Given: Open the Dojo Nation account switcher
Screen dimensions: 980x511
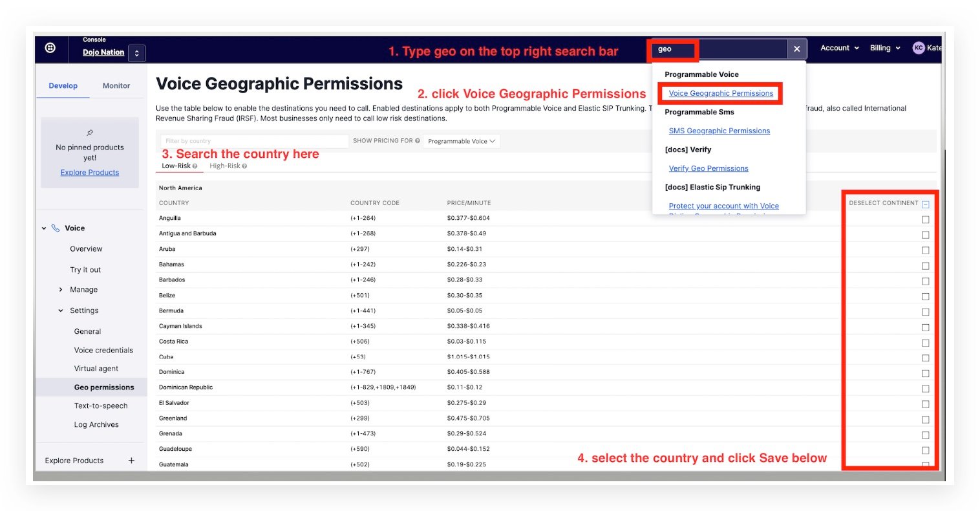Looking at the screenshot, I should click(136, 53).
